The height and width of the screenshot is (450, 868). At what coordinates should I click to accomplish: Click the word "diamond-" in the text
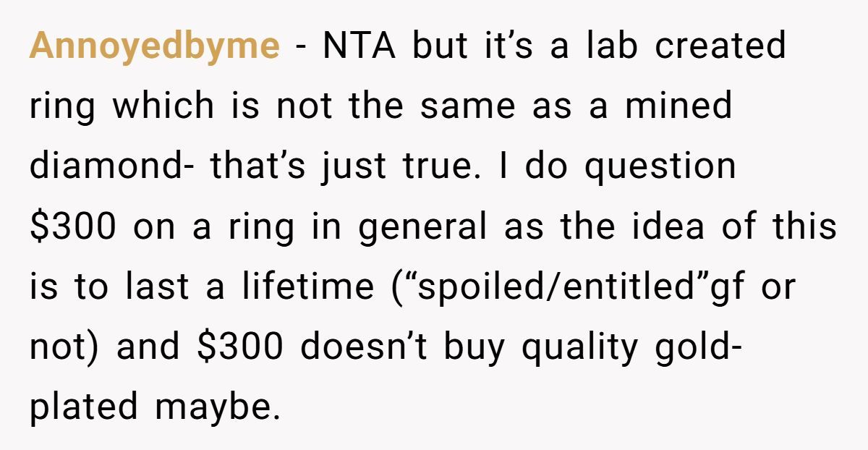tap(112, 166)
